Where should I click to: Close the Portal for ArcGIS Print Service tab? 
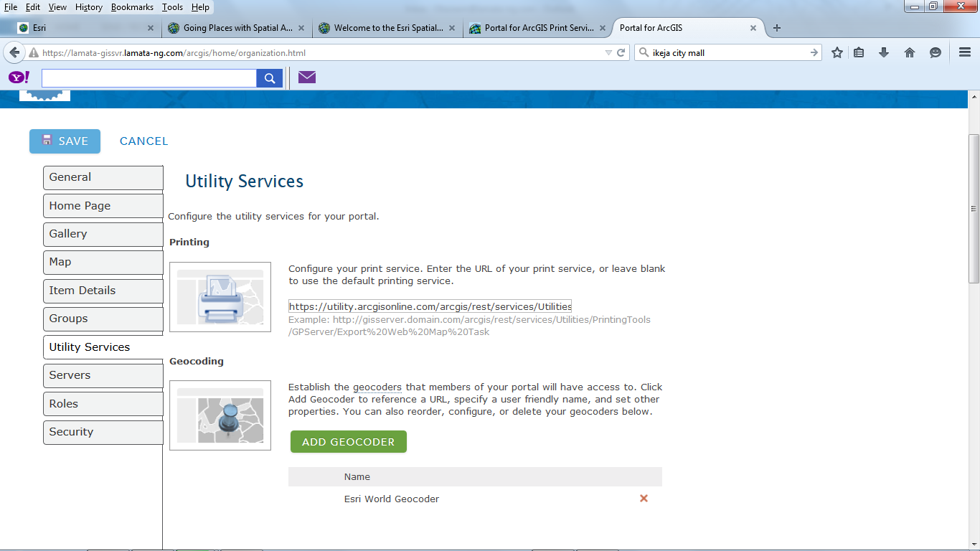602,28
